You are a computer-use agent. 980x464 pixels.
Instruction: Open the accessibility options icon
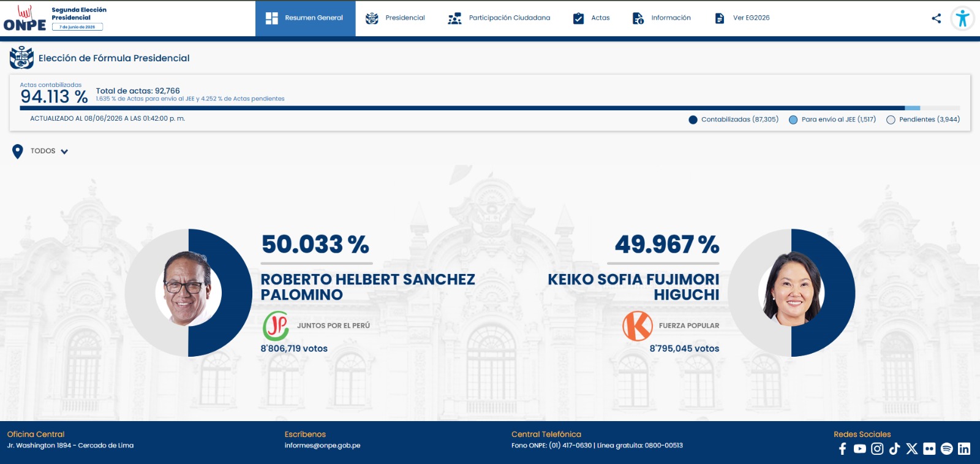(962, 18)
